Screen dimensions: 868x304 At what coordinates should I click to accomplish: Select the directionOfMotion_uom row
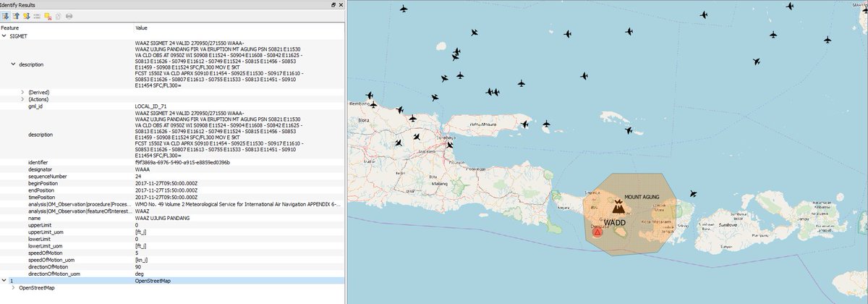click(x=171, y=273)
